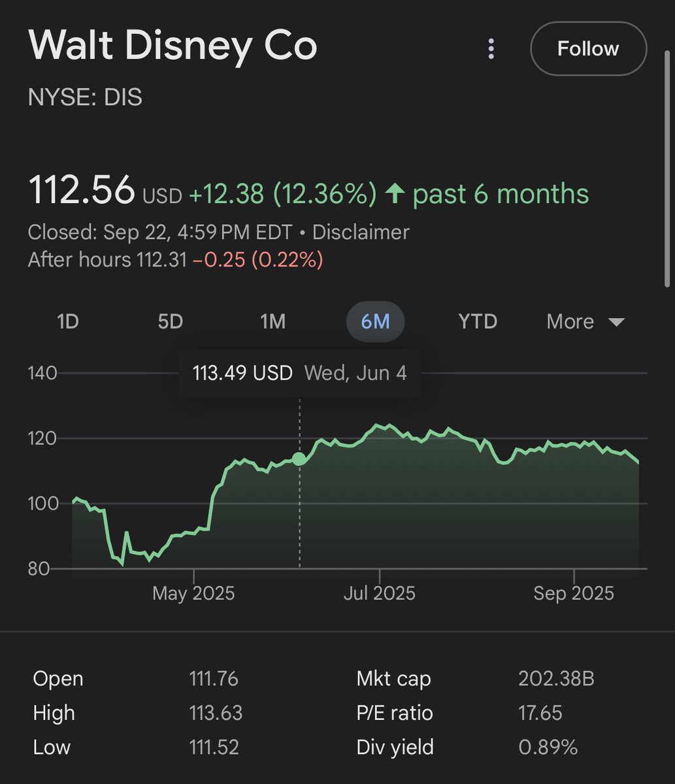Image resolution: width=675 pixels, height=784 pixels.
Task: Click the May 2025 axis label
Action: 193,593
